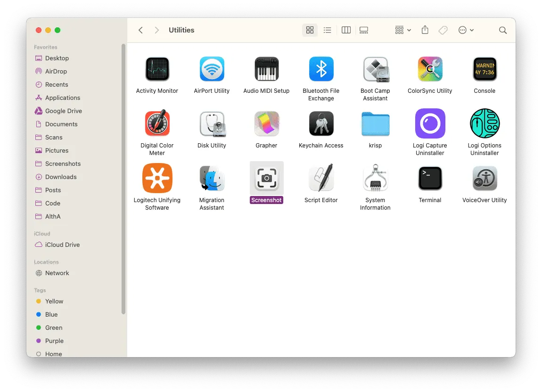
Task: Open Grapher
Action: [266, 123]
